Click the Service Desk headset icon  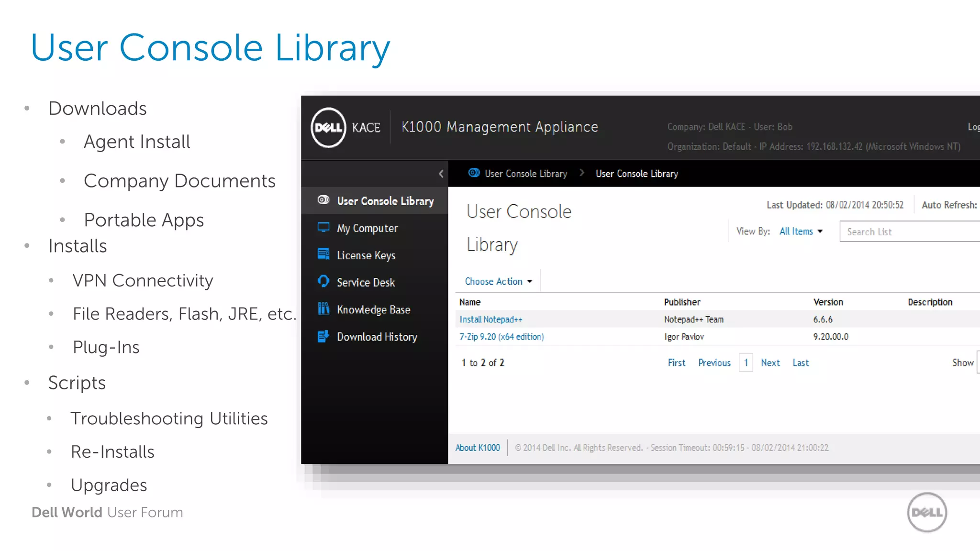[x=323, y=281]
